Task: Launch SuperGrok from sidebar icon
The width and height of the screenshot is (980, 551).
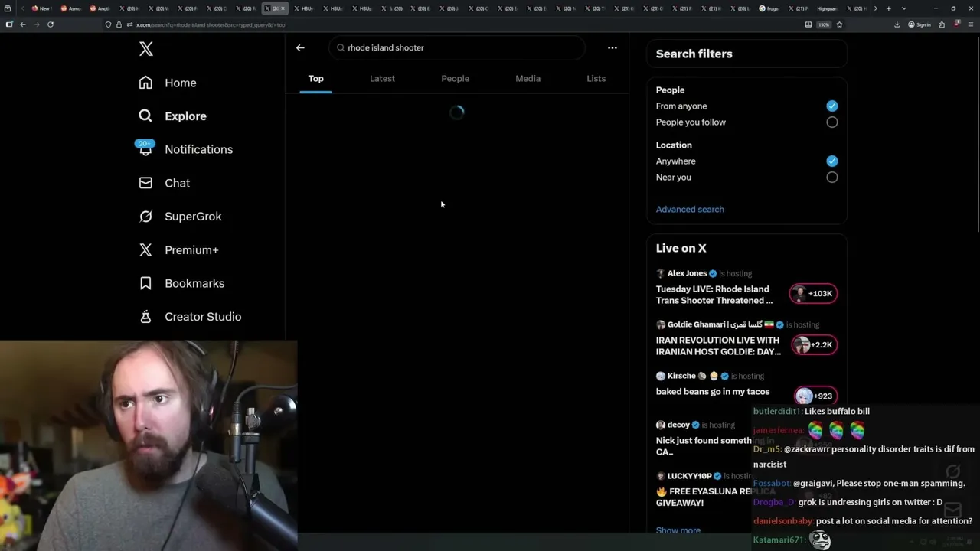Action: coord(145,217)
